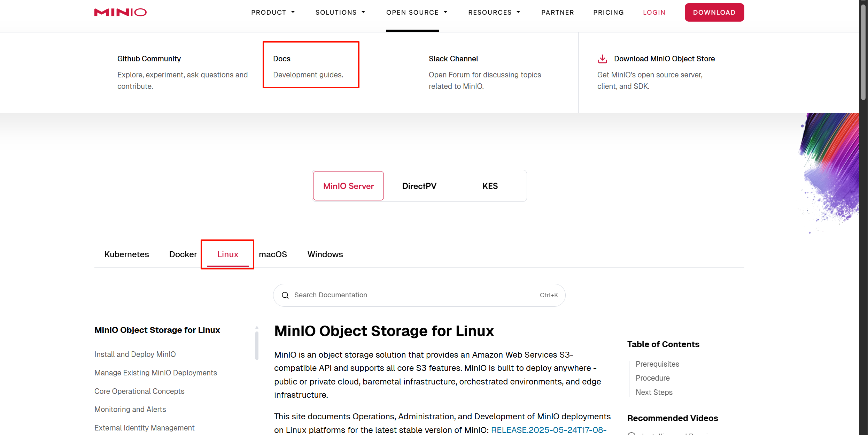Select the KES product tab
The height and width of the screenshot is (435, 868).
pos(490,186)
